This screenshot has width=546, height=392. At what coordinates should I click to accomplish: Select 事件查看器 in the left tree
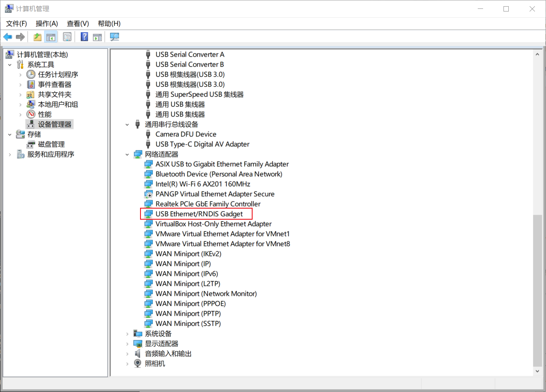(x=55, y=85)
